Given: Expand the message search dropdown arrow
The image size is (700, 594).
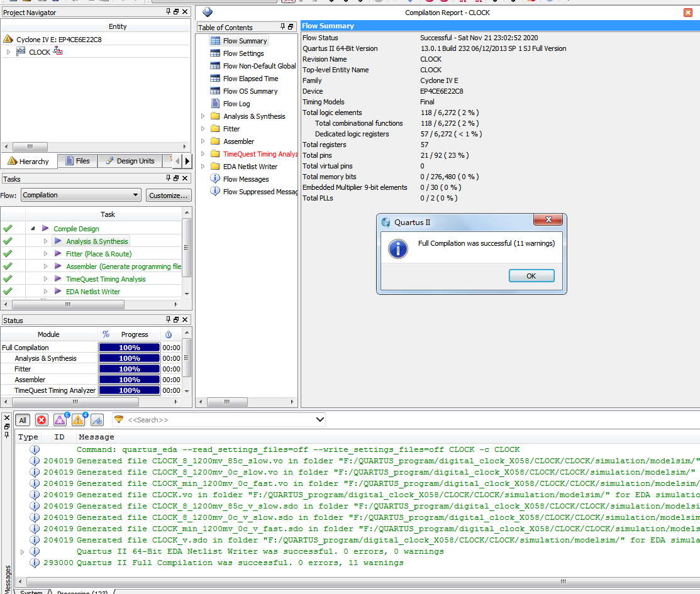Looking at the screenshot, I should [x=319, y=419].
